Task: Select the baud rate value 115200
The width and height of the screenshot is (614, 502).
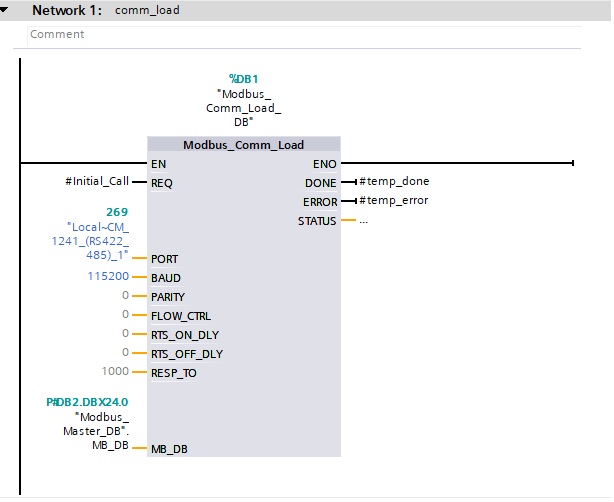Action: [x=108, y=276]
